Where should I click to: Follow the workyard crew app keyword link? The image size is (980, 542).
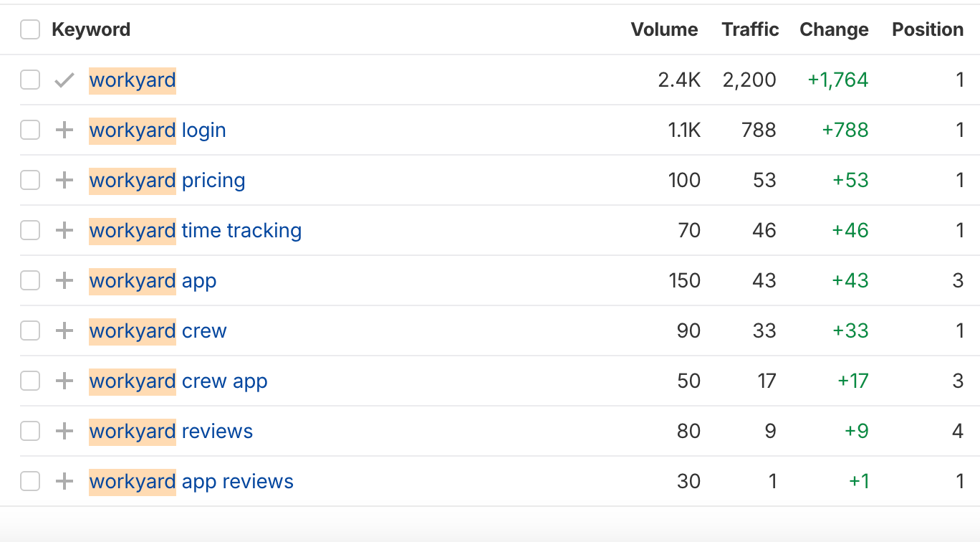coord(179,381)
